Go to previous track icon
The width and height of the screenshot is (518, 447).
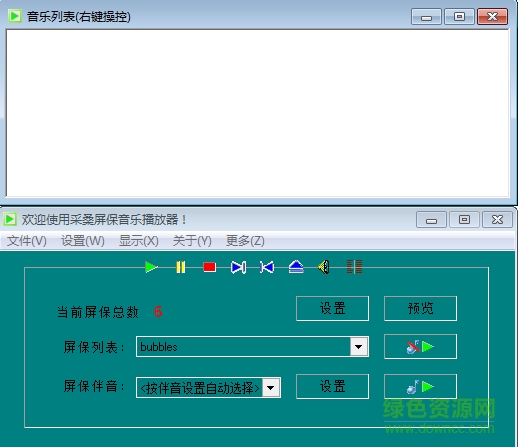pyautogui.click(x=267, y=267)
